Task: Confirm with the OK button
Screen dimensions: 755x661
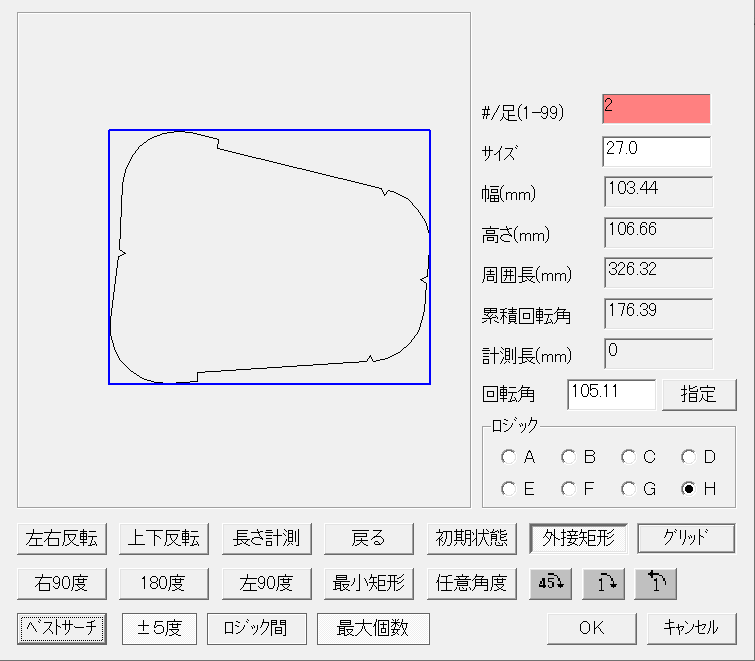Action: 592,628
